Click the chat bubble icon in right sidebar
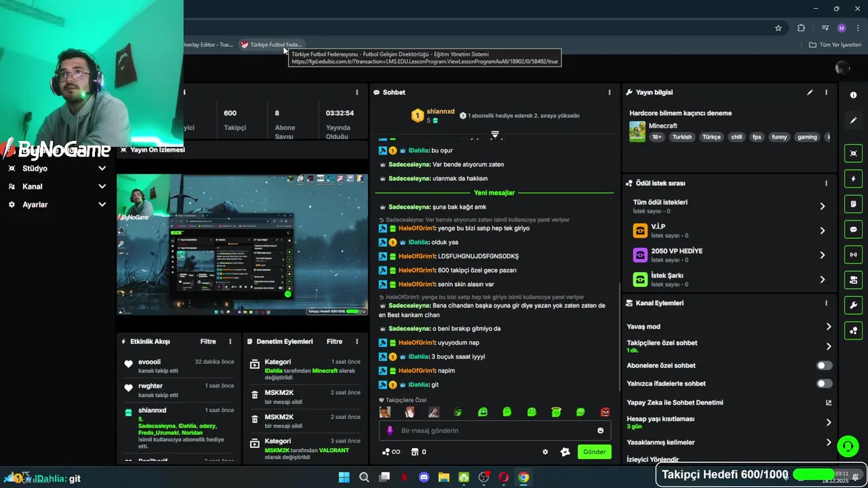Viewport: 868px width, 488px height. (x=853, y=229)
